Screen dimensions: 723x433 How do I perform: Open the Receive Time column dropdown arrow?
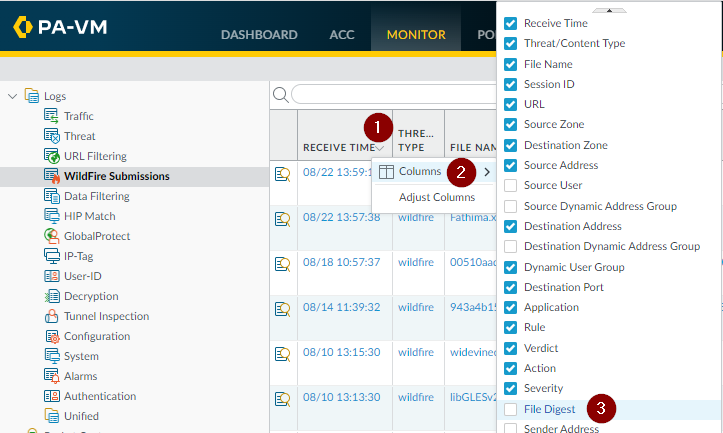(380, 148)
